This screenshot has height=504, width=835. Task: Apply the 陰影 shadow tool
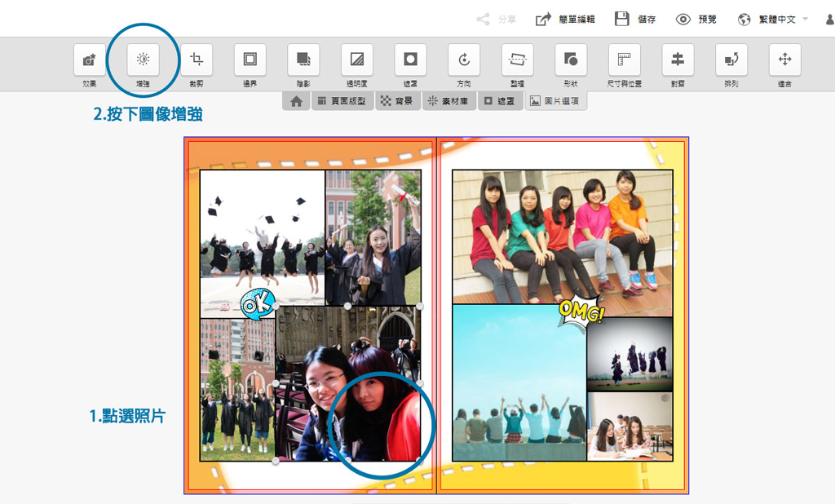(x=303, y=60)
